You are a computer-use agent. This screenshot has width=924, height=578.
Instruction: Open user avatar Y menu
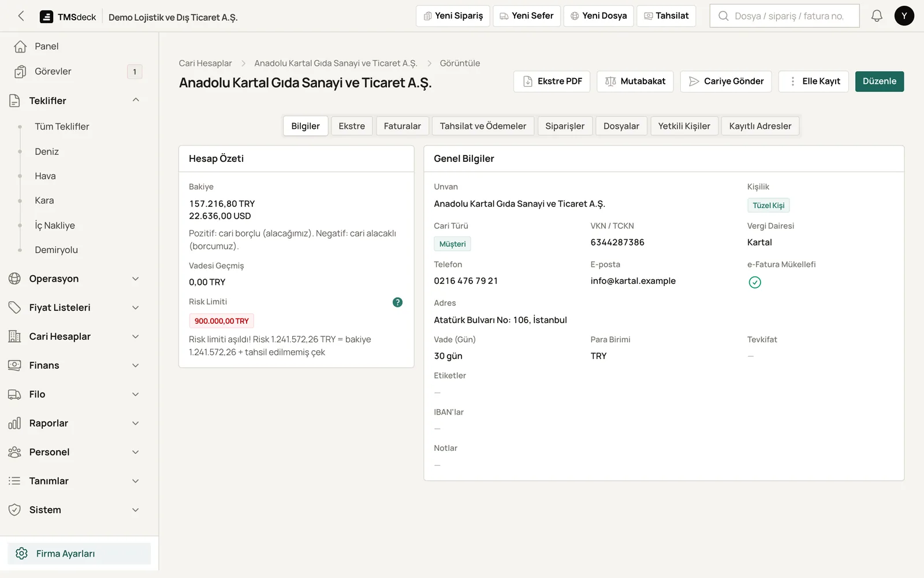click(904, 16)
